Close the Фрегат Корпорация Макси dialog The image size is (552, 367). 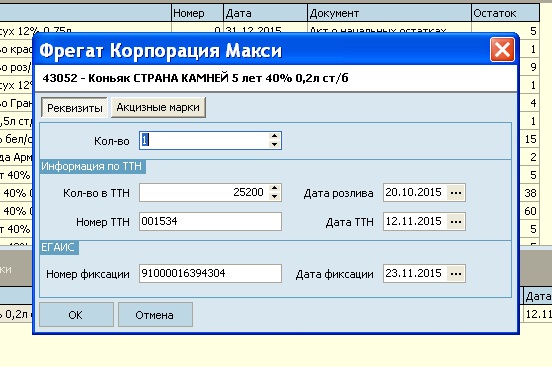(x=502, y=50)
